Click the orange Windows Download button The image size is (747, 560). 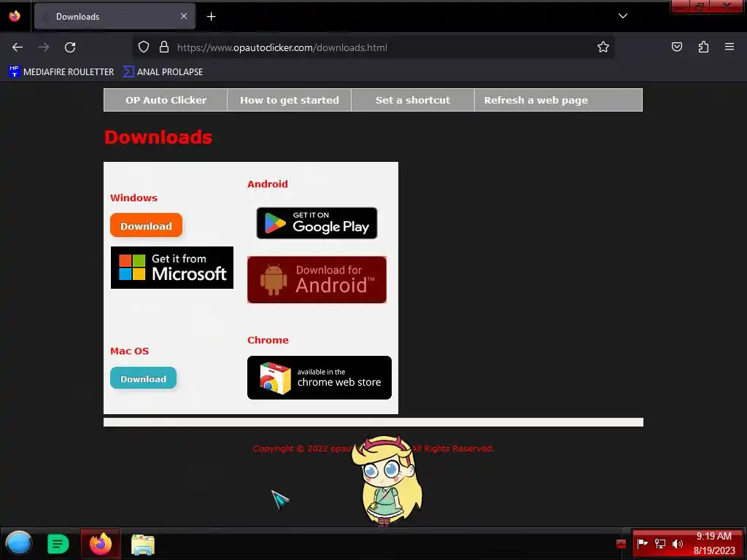click(146, 225)
